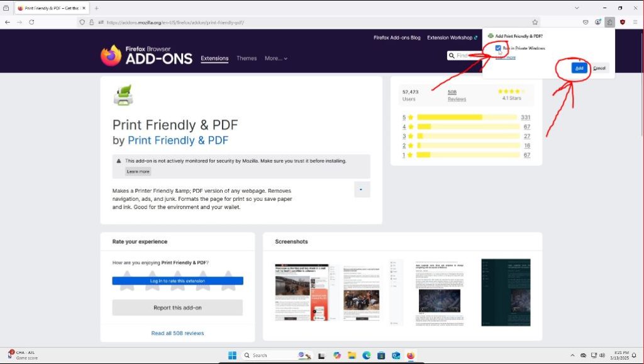Image resolution: width=644 pixels, height=364 pixels.
Task: Open the list all tabs chevron in title bar
Action: point(577,8)
